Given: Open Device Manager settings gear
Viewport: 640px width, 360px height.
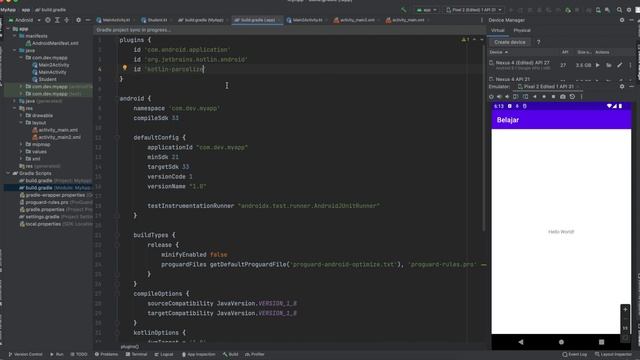Looking at the screenshot, I should point(622,20).
